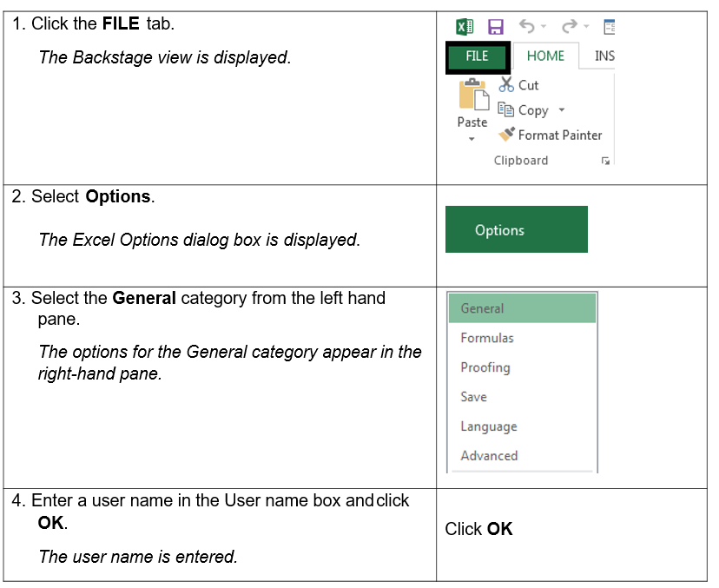
Task: Select the Language category
Action: [x=489, y=426]
